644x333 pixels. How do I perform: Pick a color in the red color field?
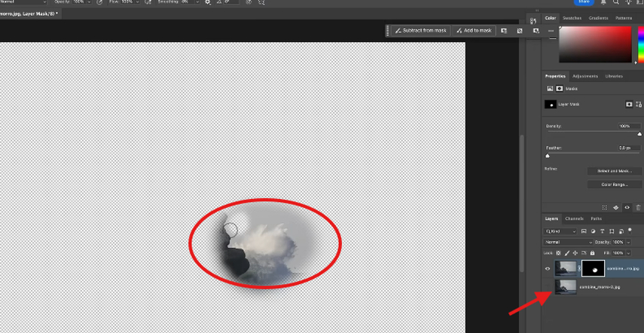(595, 44)
